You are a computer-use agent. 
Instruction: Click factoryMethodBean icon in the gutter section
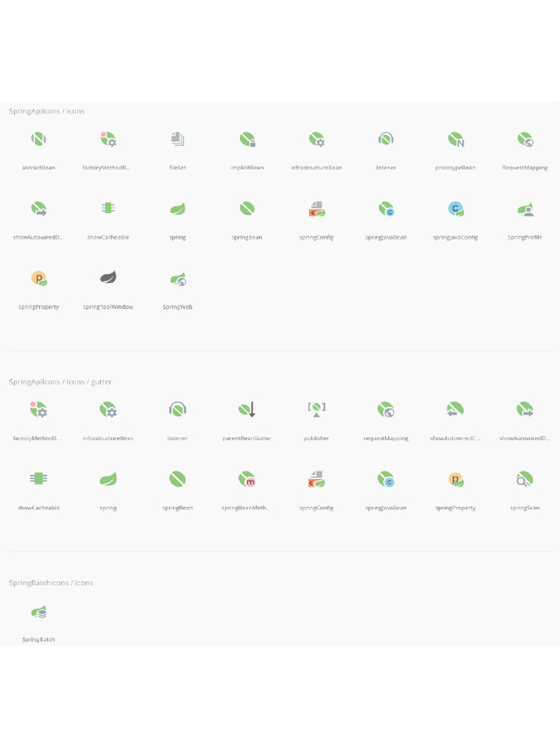coord(39,410)
